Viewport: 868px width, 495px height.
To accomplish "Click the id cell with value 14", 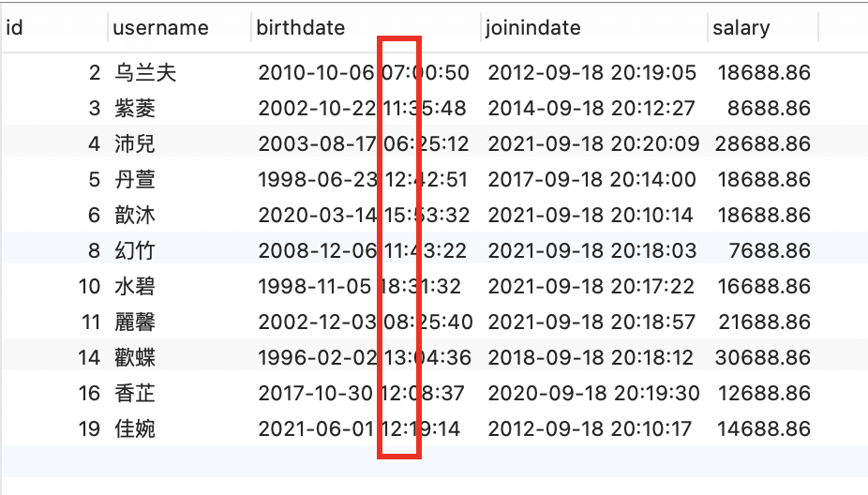I will point(89,358).
